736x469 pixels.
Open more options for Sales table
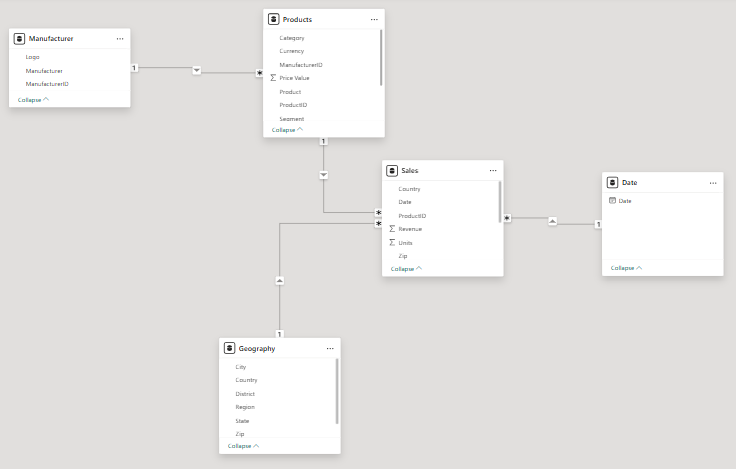click(493, 171)
